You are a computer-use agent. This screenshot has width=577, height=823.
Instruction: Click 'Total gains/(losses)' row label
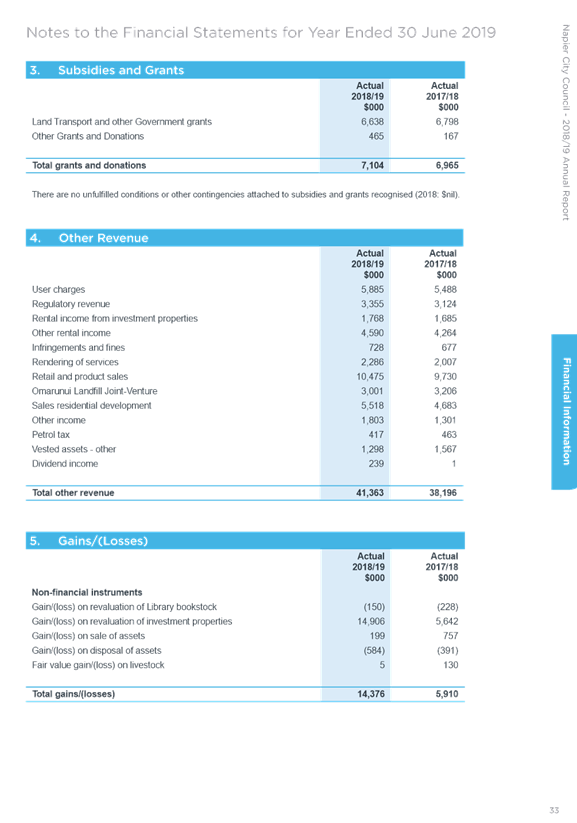coord(74,694)
